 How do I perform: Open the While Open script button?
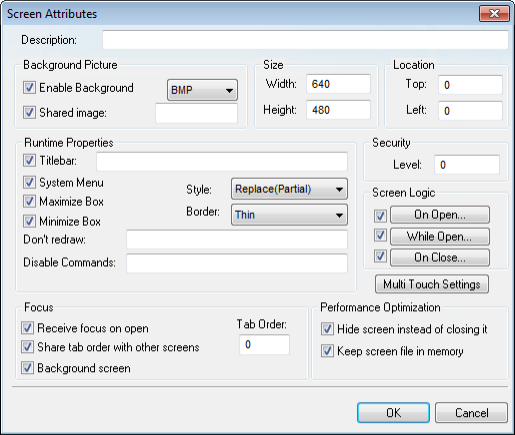point(440,236)
